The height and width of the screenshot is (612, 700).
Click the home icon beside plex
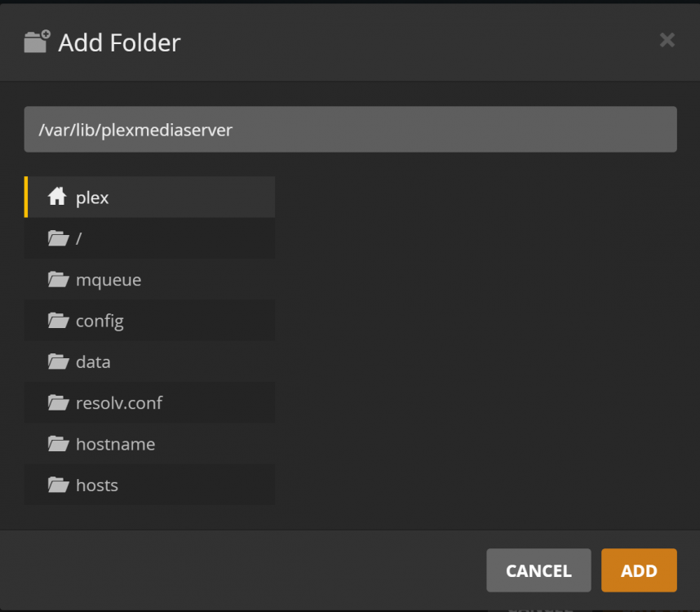point(57,197)
